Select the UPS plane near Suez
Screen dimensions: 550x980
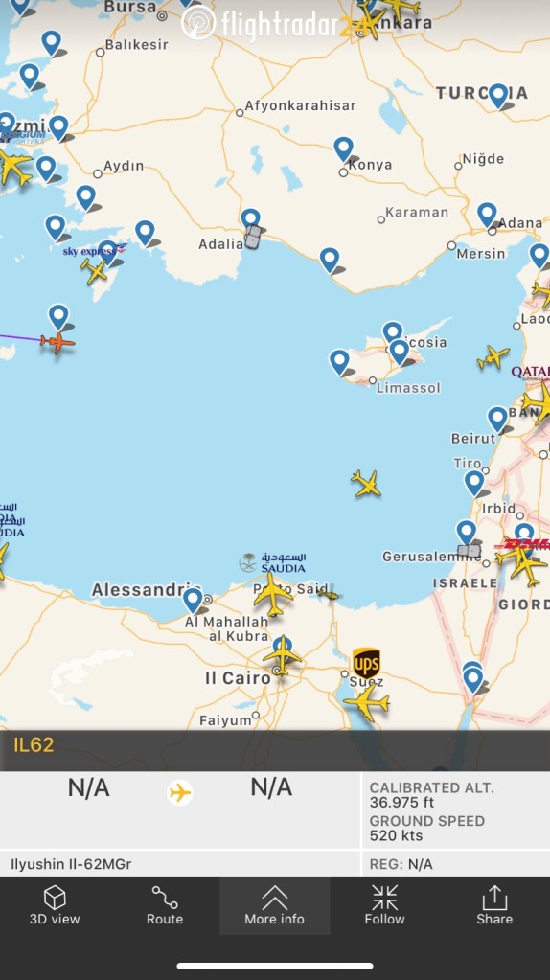click(x=366, y=702)
